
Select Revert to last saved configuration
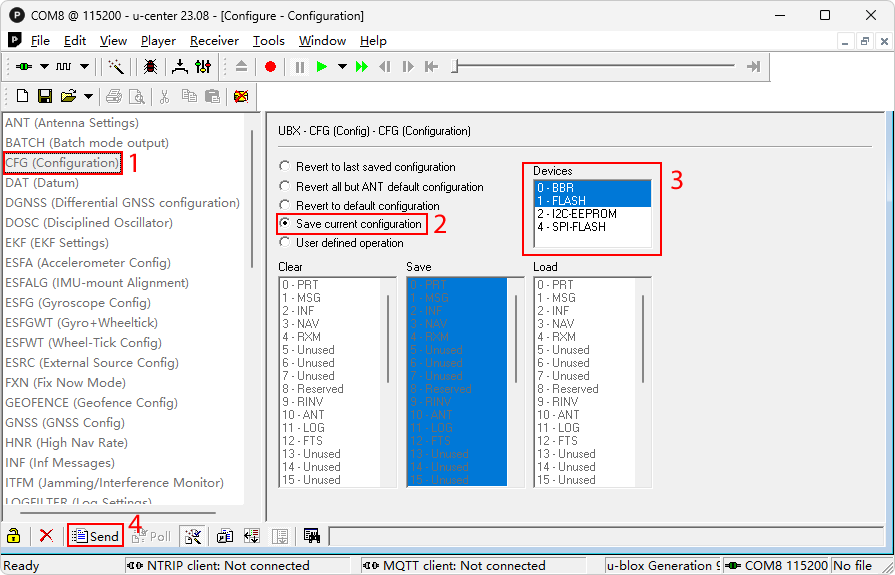point(286,167)
